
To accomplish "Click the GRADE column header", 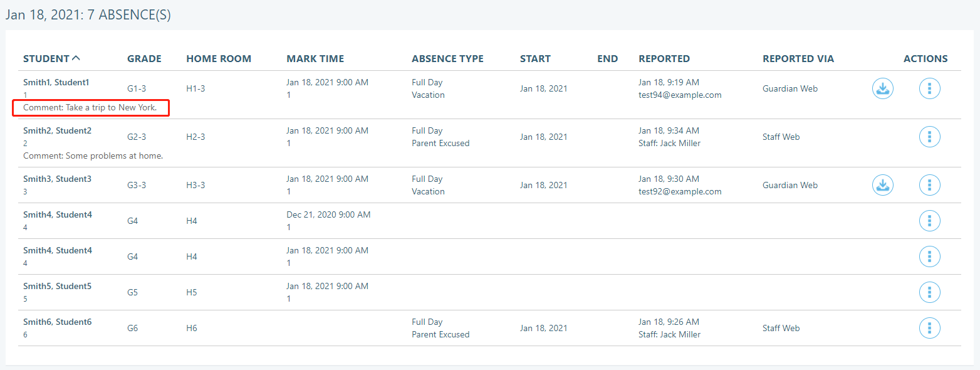I will point(144,58).
